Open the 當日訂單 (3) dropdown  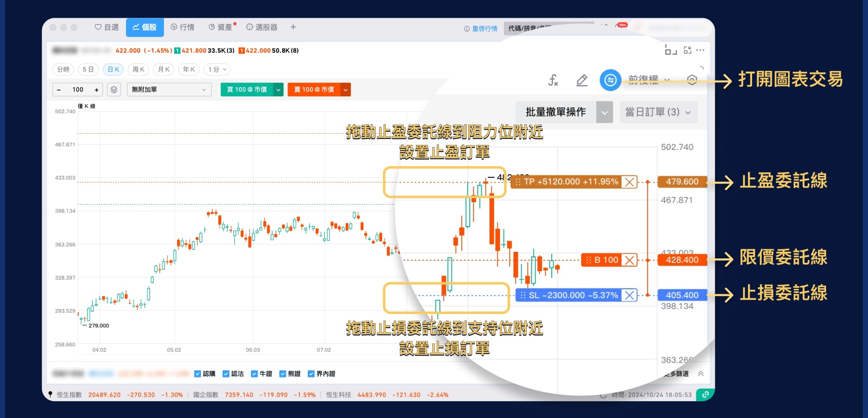(658, 112)
